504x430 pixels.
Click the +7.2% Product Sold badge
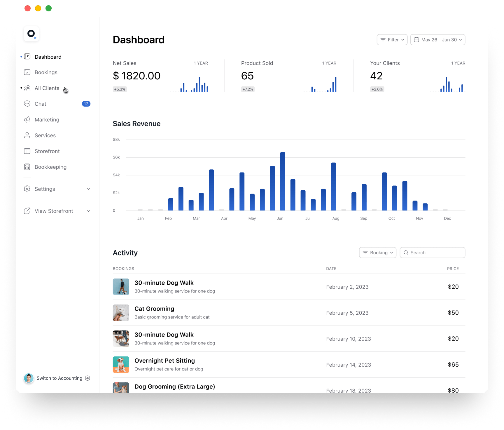tap(248, 89)
